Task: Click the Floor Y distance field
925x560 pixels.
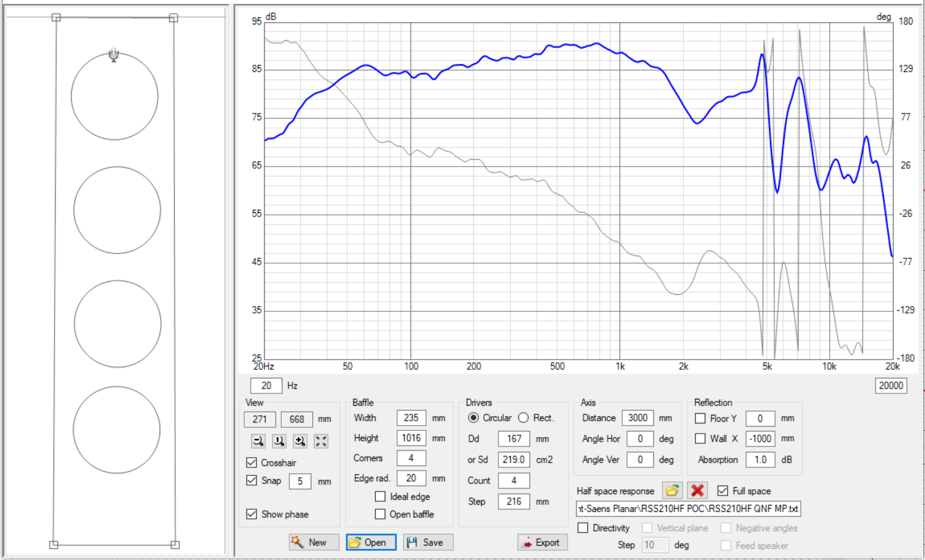Action: [760, 419]
